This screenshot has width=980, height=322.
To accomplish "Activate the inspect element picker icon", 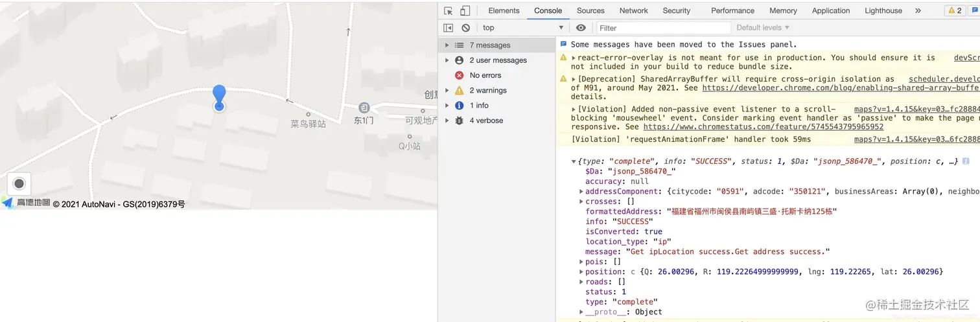I will (448, 10).
